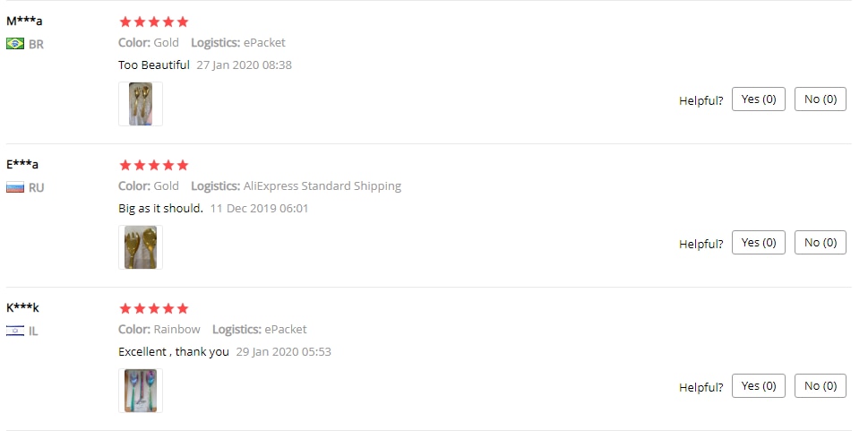
Task: Vote Yes on "Excellent, thank you" review
Action: coord(759,386)
